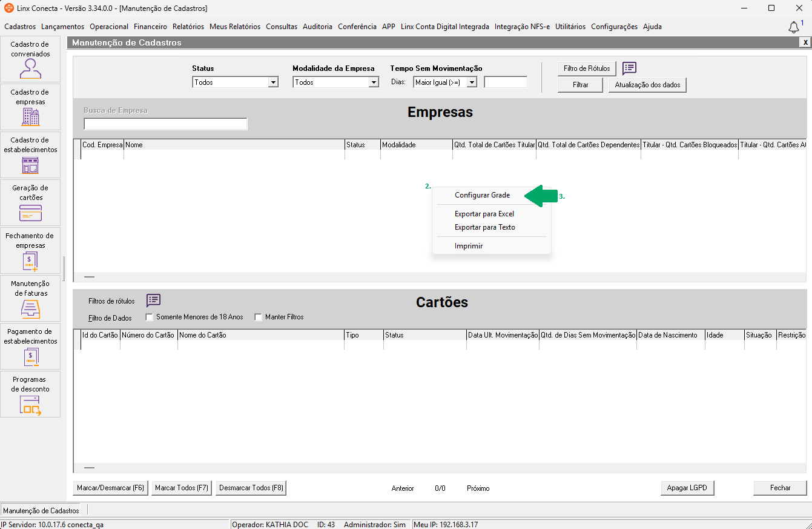
Task: Click Atualização dos dados button
Action: point(647,85)
